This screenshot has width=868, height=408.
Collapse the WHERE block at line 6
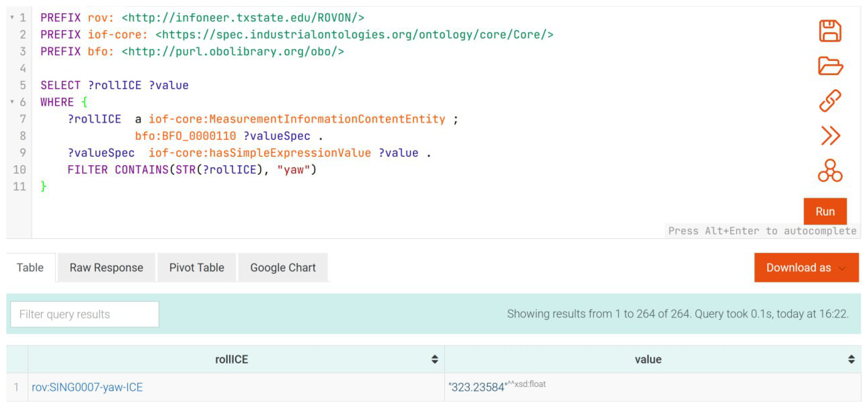12,101
